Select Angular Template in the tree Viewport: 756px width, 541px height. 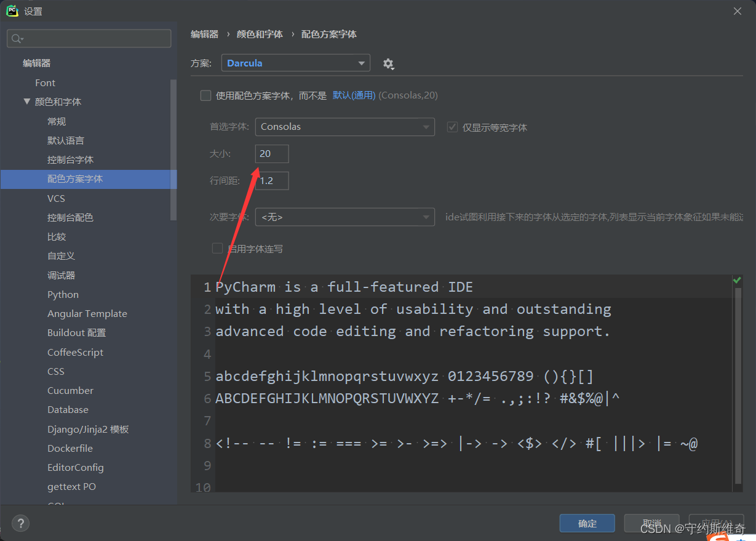87,313
